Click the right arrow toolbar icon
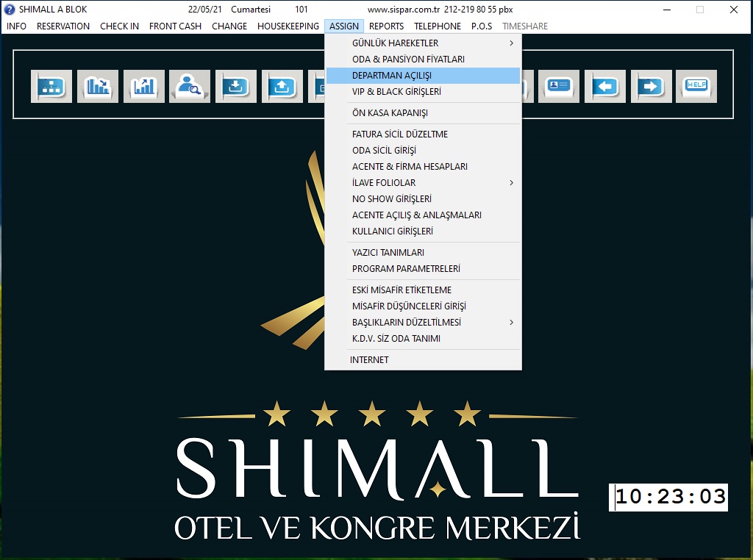The width and height of the screenshot is (753, 560). coord(652,87)
